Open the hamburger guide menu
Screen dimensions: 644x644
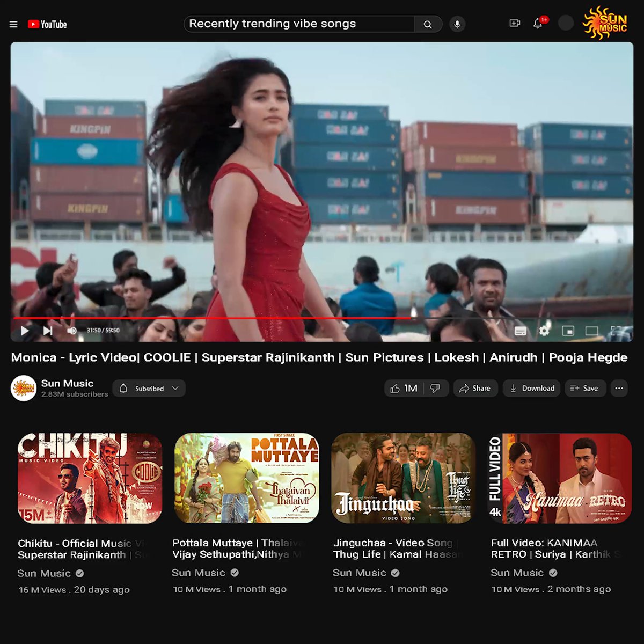[x=13, y=24]
